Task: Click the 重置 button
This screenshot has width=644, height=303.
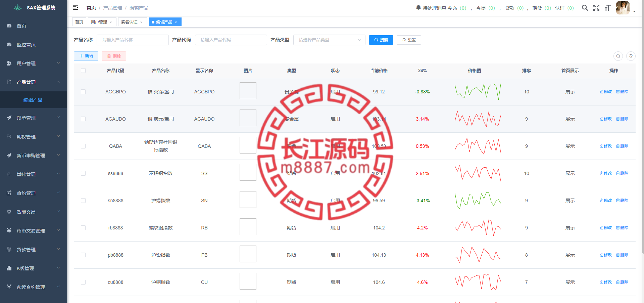Action: [x=409, y=40]
